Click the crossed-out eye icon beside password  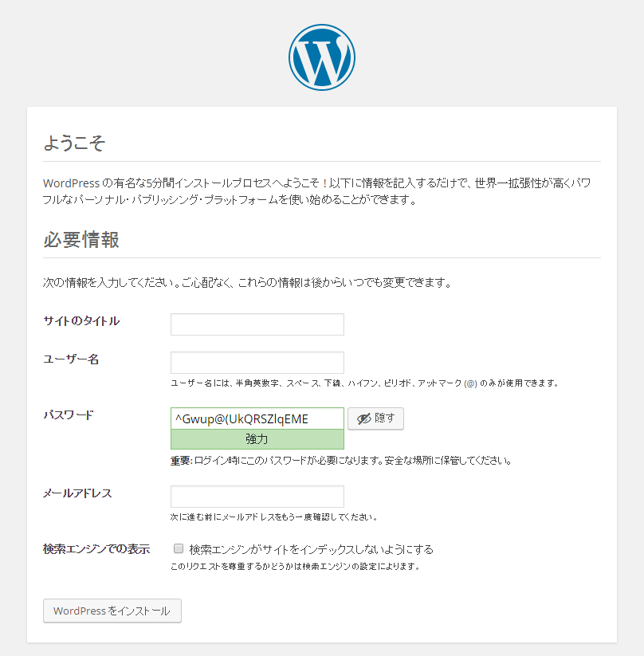tap(363, 418)
